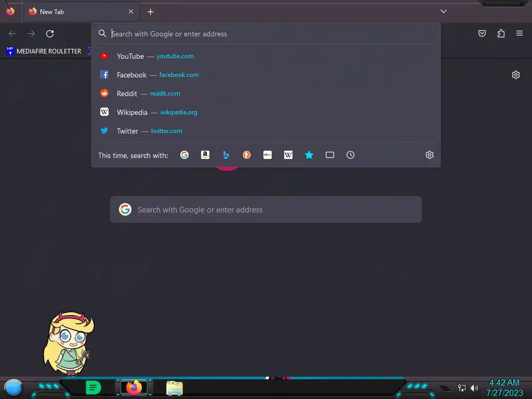Screen dimensions: 532x399
Task: Open the Firefox application hamburger menu
Action: point(520,33)
